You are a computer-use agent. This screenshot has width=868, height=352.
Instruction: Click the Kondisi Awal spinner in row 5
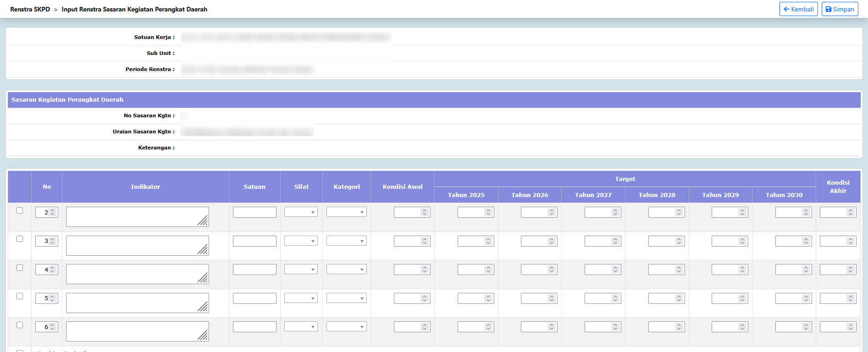click(412, 298)
